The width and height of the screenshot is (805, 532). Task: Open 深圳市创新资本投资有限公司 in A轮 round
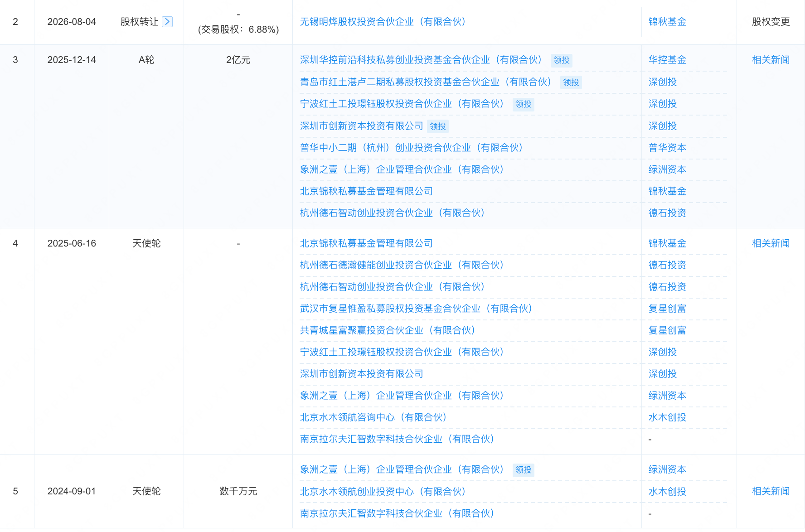362,126
